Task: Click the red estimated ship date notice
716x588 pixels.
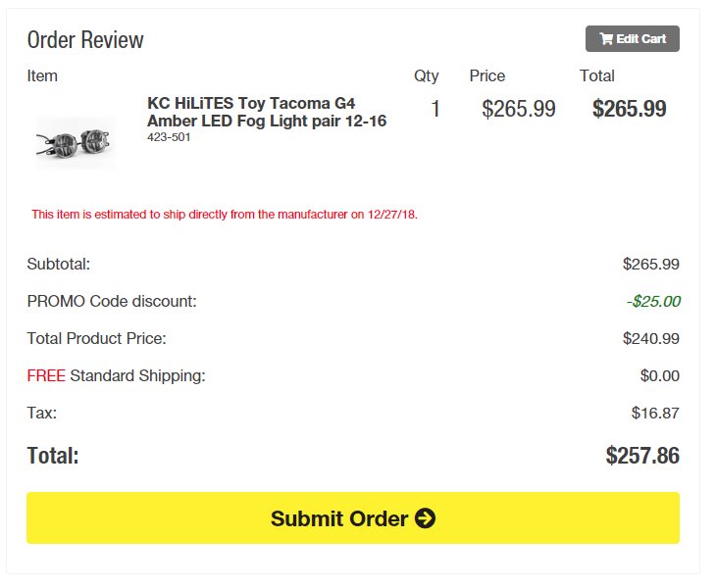Action: pos(225,215)
